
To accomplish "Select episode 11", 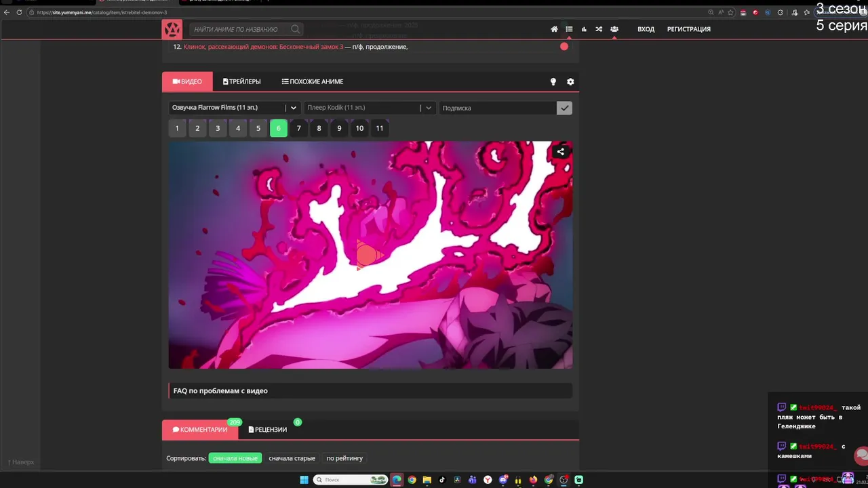I will pyautogui.click(x=380, y=128).
